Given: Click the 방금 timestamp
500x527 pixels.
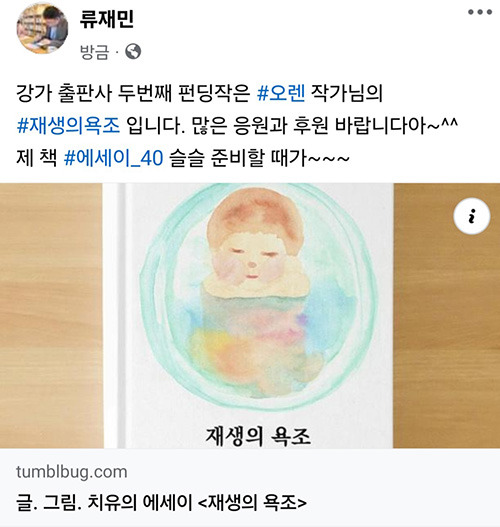Looking at the screenshot, I should (x=94, y=52).
